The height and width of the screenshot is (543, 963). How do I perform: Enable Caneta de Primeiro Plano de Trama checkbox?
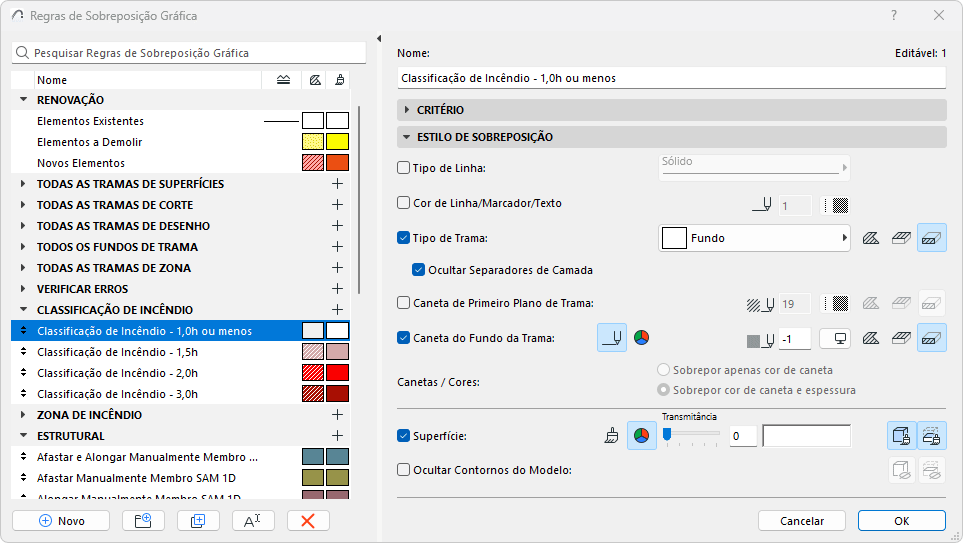(404, 303)
